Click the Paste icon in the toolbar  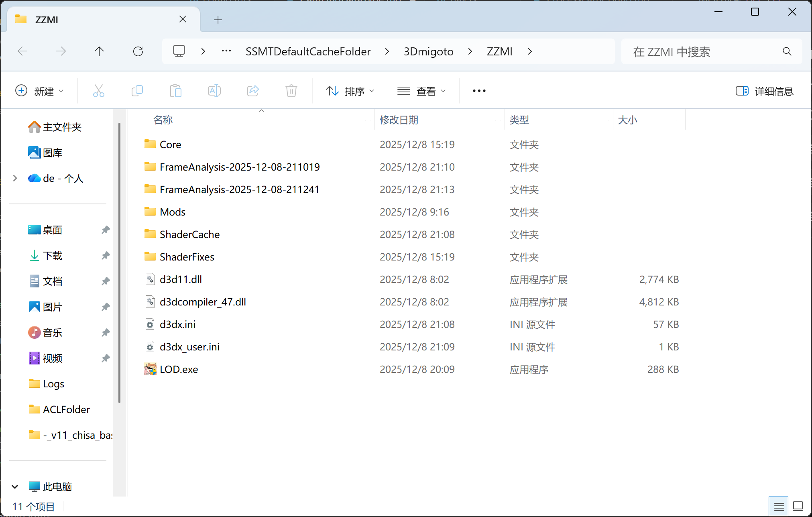point(176,91)
